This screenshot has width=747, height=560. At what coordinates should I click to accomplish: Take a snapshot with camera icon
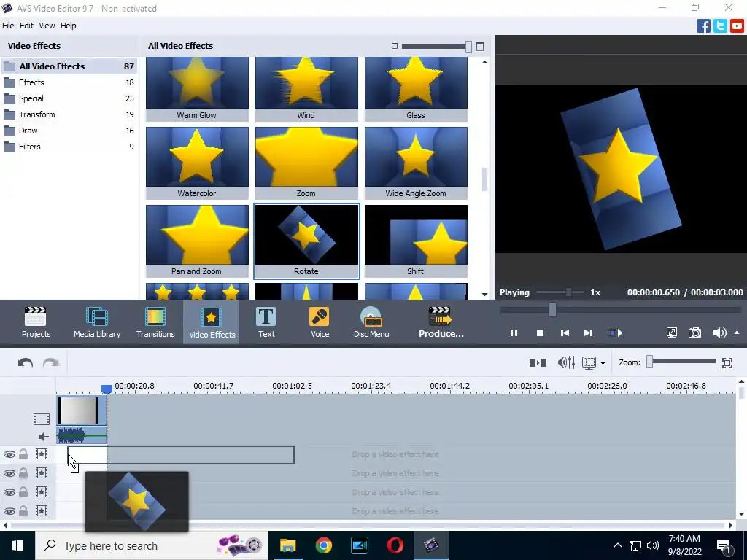(x=695, y=332)
